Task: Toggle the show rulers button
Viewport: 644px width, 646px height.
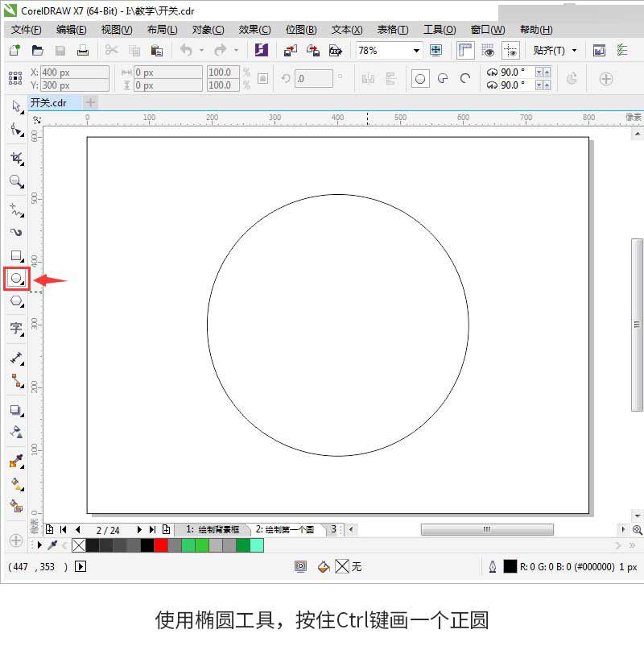Action: 465,51
